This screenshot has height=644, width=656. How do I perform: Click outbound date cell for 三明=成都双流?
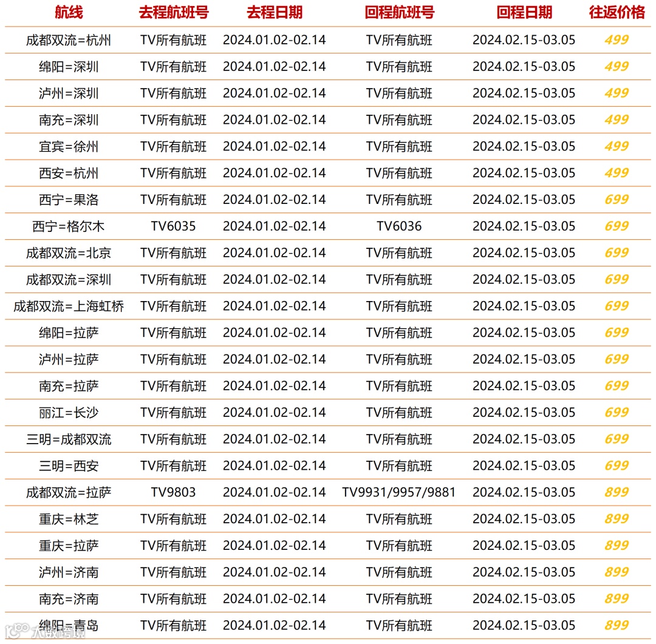click(275, 439)
